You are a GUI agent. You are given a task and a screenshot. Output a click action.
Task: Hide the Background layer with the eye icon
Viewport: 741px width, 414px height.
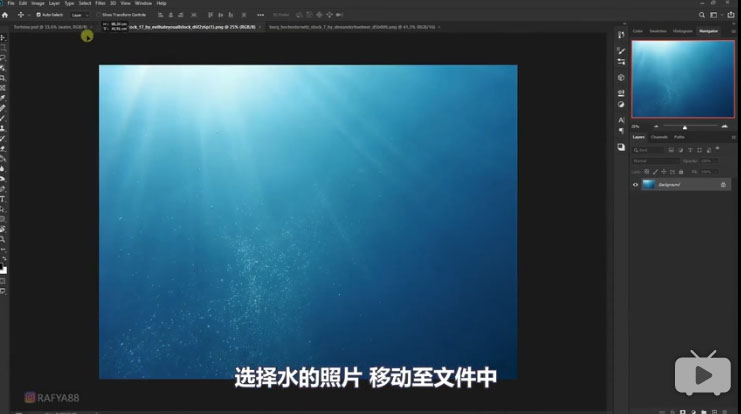pyautogui.click(x=636, y=184)
